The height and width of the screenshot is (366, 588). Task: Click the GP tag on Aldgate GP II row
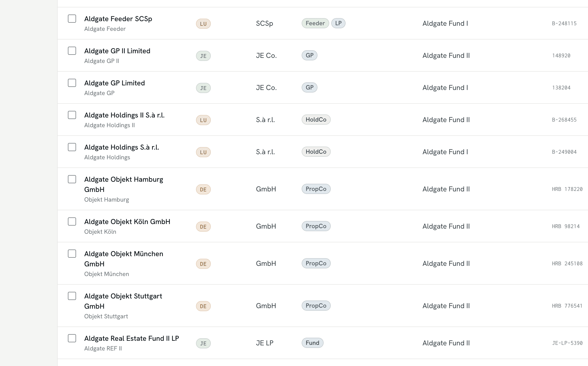310,55
